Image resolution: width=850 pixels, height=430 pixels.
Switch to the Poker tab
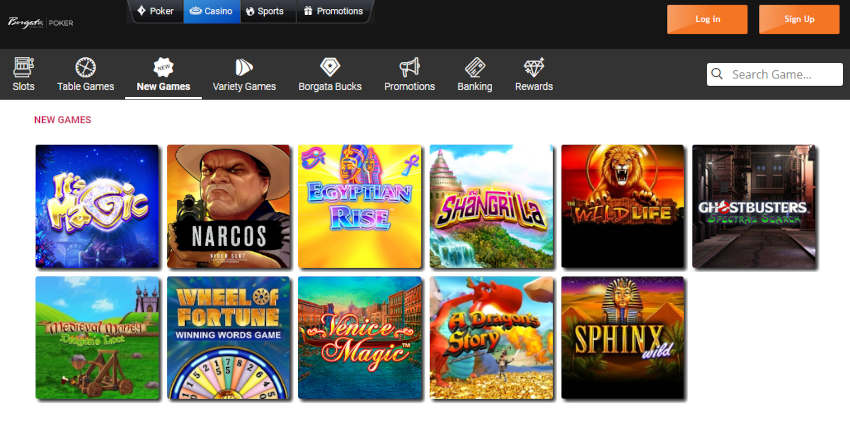point(156,11)
